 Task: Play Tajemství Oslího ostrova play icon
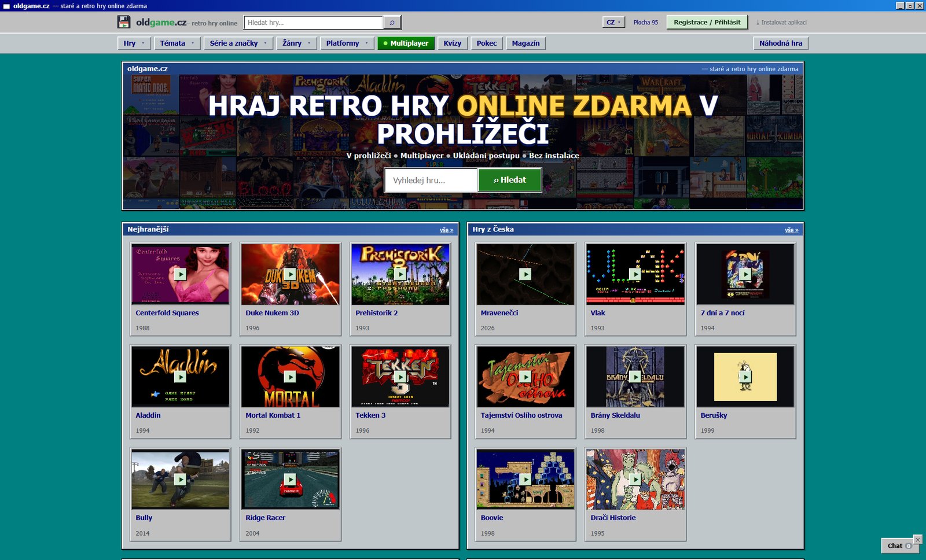click(x=525, y=377)
